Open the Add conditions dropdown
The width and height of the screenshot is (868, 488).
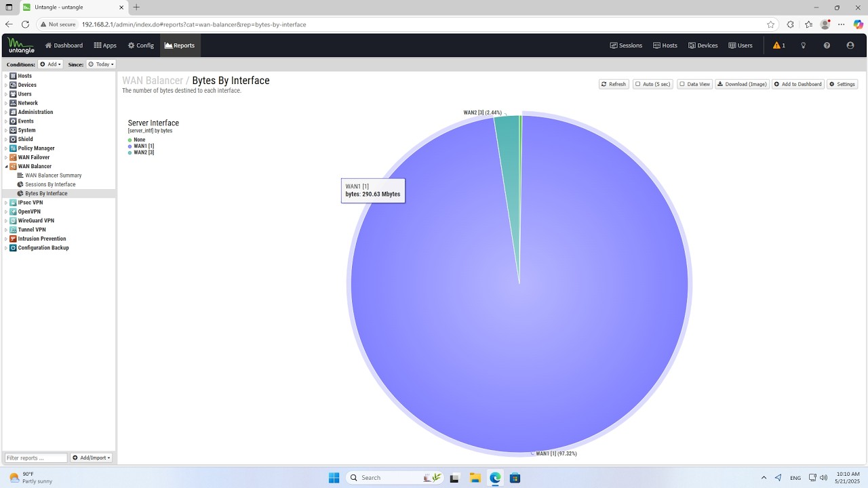point(50,64)
